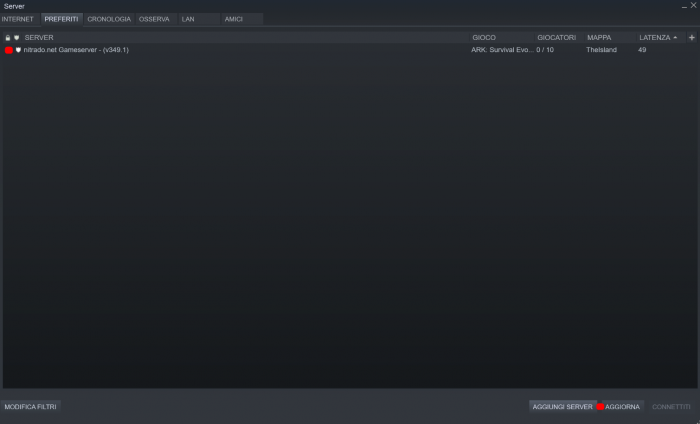The image size is (700, 424).
Task: Sort list by SERVER column header
Action: [x=39, y=38]
